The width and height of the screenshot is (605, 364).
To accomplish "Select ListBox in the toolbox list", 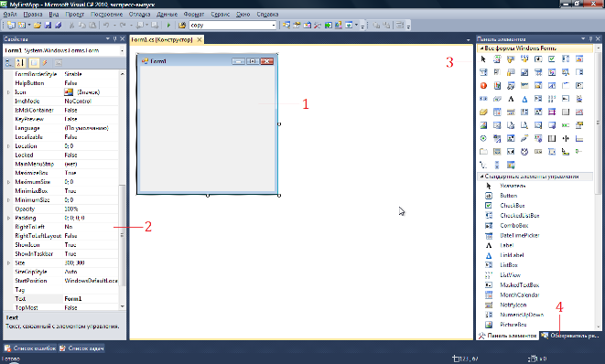I will 509,265.
